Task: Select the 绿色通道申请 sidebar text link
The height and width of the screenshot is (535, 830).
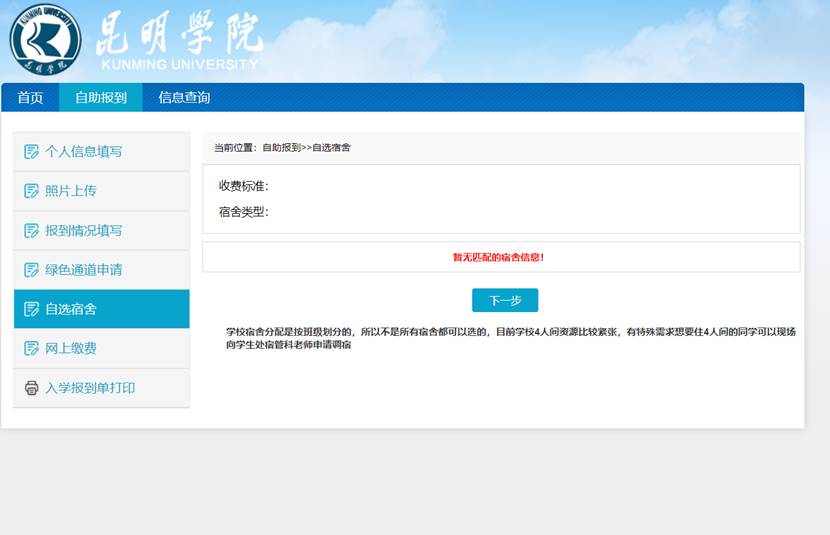Action: pyautogui.click(x=83, y=270)
